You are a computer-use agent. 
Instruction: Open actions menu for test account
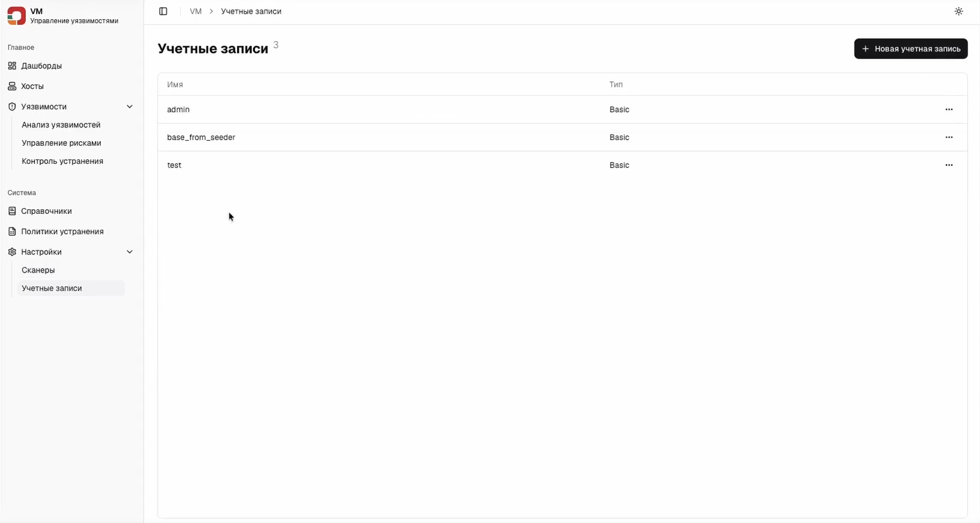coord(949,166)
